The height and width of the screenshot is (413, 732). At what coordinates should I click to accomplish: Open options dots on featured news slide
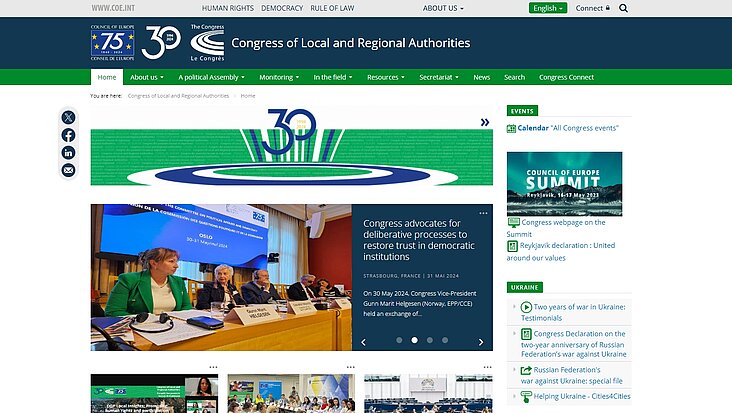point(483,213)
